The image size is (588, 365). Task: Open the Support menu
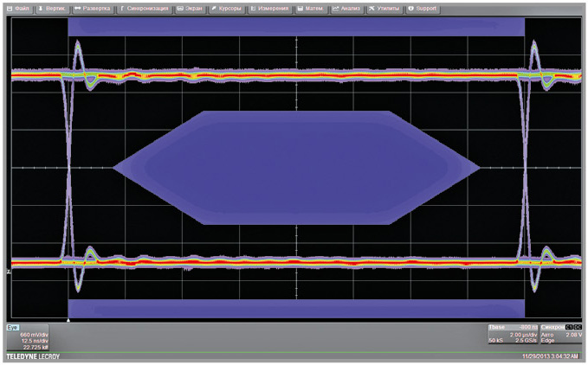tap(423, 8)
